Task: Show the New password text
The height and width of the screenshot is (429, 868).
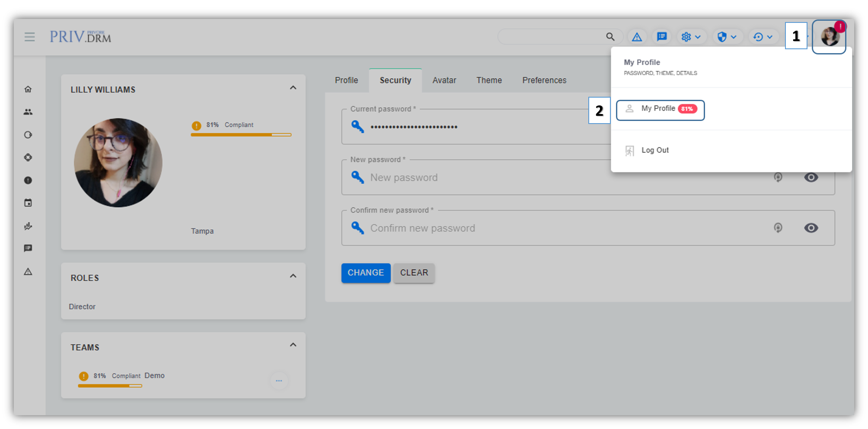Action: 811,178
